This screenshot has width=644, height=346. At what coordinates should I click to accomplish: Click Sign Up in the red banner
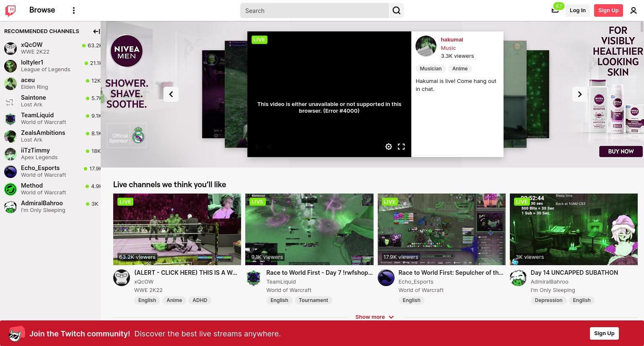click(604, 333)
